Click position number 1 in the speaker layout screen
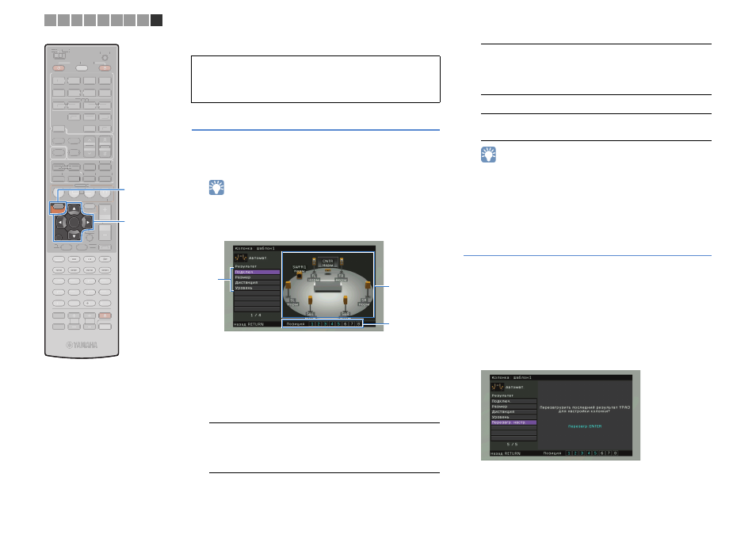Viewport: 756px width, 535px height. click(x=312, y=323)
